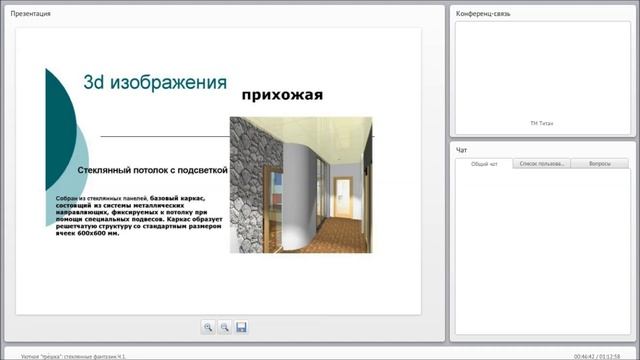This screenshot has height=360, width=640.
Task: Click the Конференц-связь panel title
Action: coord(483,13)
